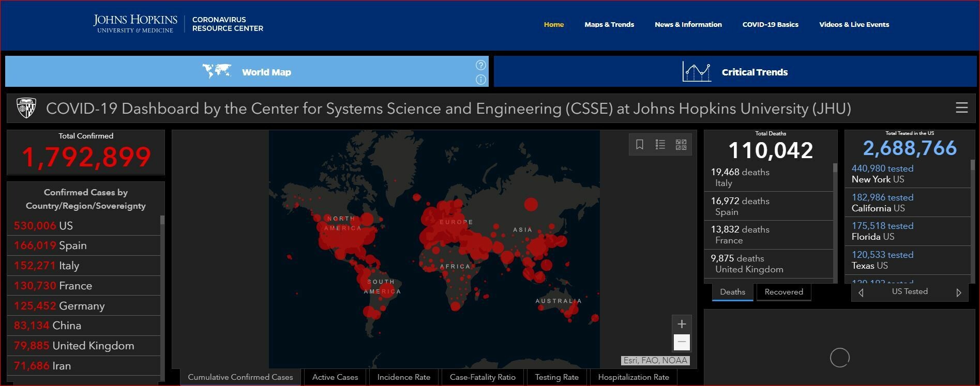Open the World Map question mark help icon

click(x=481, y=65)
